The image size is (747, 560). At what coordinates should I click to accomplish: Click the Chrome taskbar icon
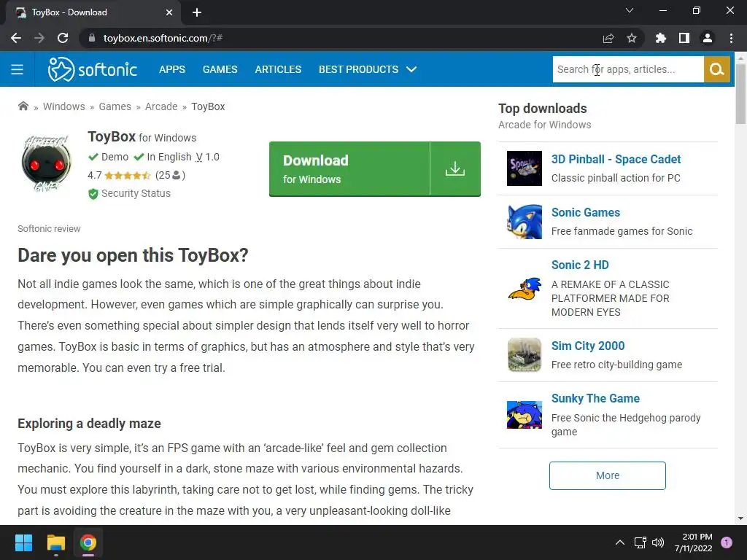coord(88,542)
